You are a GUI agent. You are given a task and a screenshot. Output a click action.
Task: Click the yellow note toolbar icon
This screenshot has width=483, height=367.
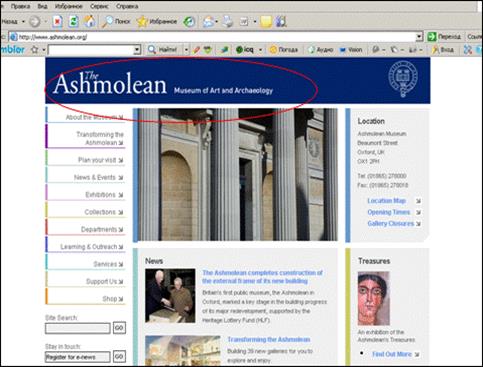pyautogui.click(x=266, y=22)
